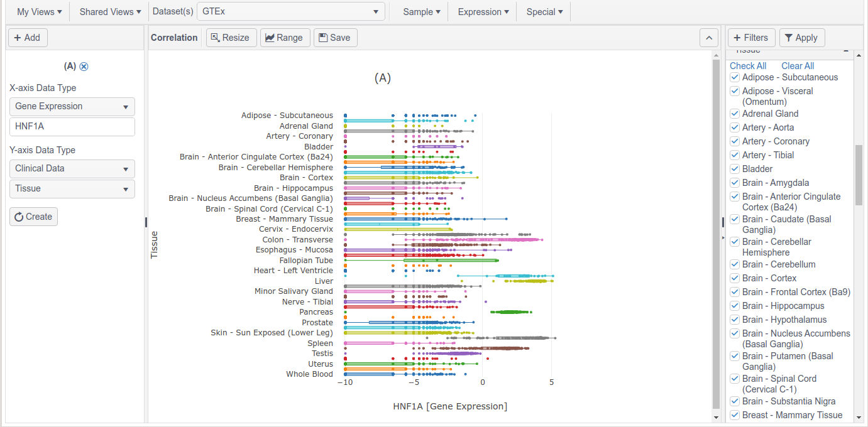868x427 pixels.
Task: Toggle the Artery - Tibial checkbox
Action: click(x=734, y=155)
